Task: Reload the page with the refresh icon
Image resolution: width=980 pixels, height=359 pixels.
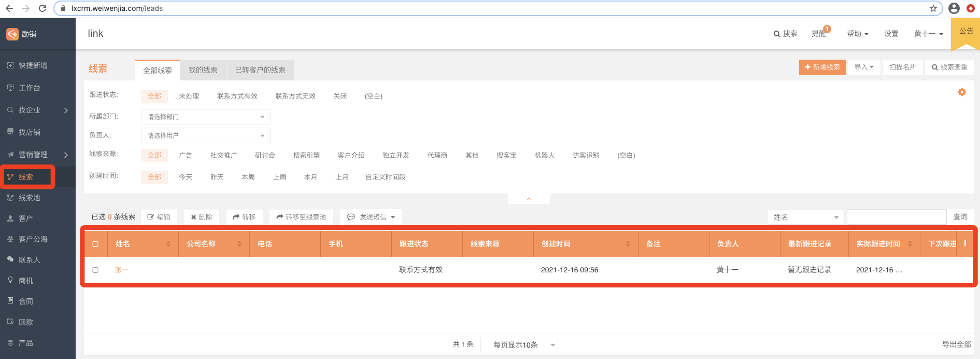Action: pos(42,8)
